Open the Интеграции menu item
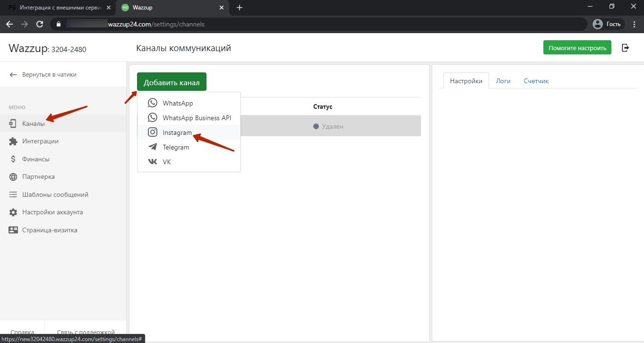 [63, 141]
